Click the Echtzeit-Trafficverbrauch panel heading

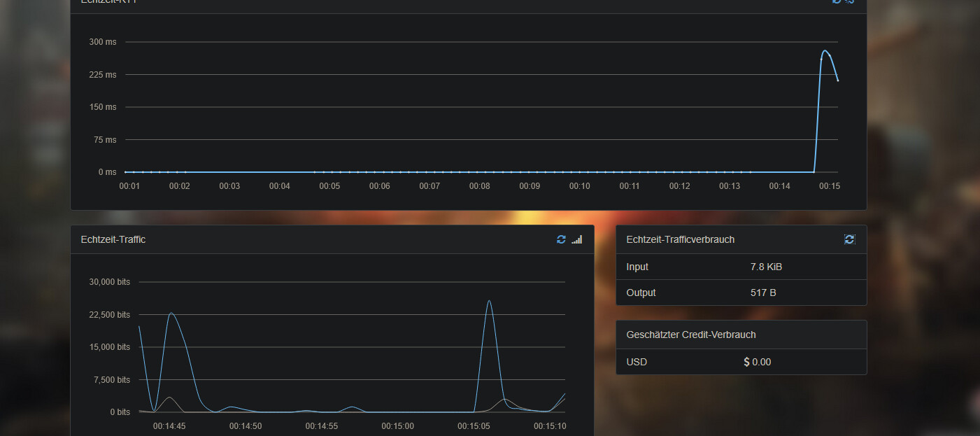pyautogui.click(x=680, y=239)
